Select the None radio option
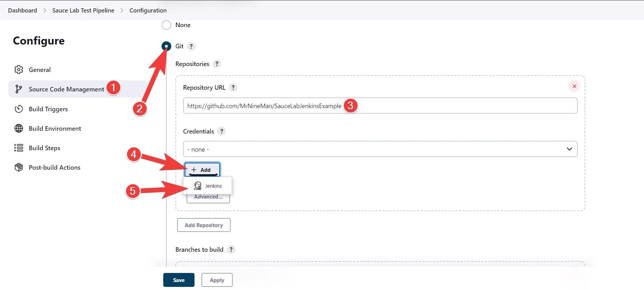Image resolution: width=644 pixels, height=290 pixels. tap(166, 25)
